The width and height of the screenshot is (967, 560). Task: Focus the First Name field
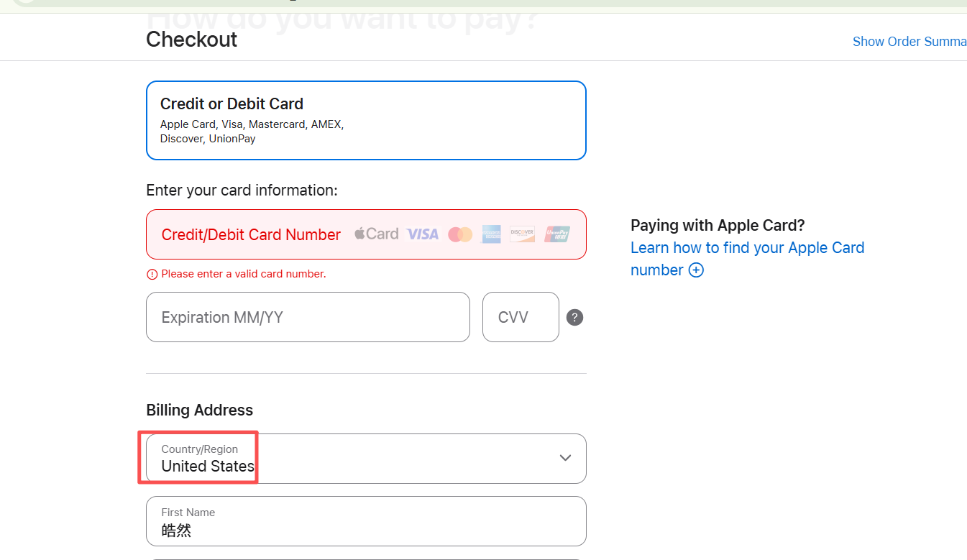tap(366, 521)
